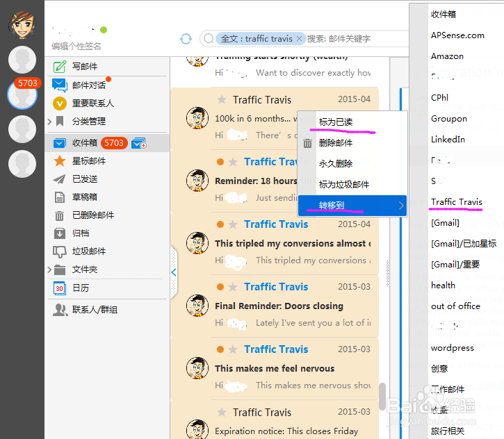Remove the 'traffic travis' search filter tag

(x=299, y=38)
